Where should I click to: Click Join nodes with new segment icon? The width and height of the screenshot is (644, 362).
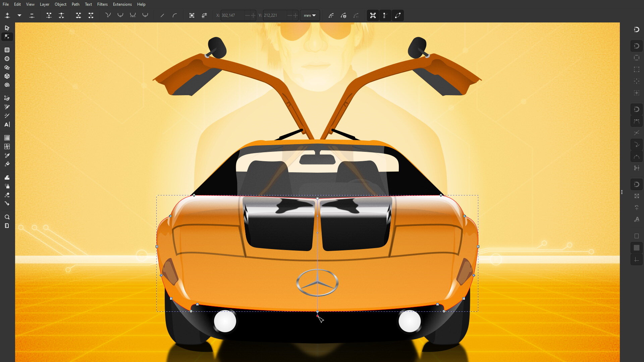(x=78, y=15)
